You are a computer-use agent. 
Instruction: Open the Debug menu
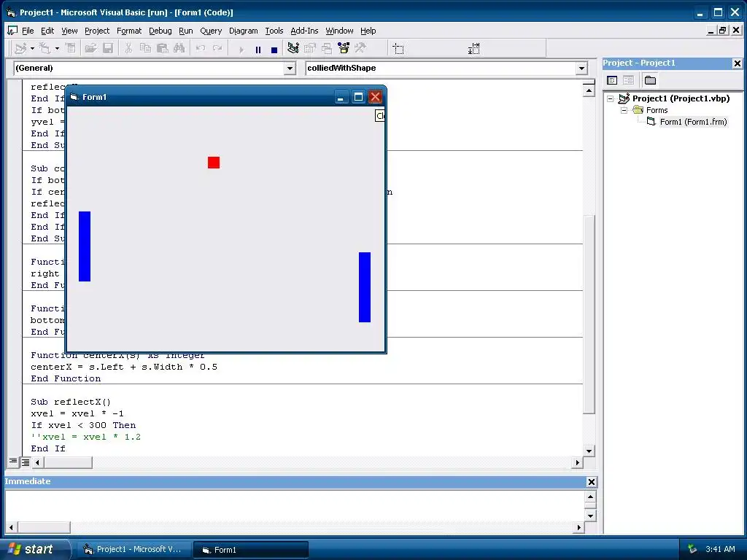(160, 31)
